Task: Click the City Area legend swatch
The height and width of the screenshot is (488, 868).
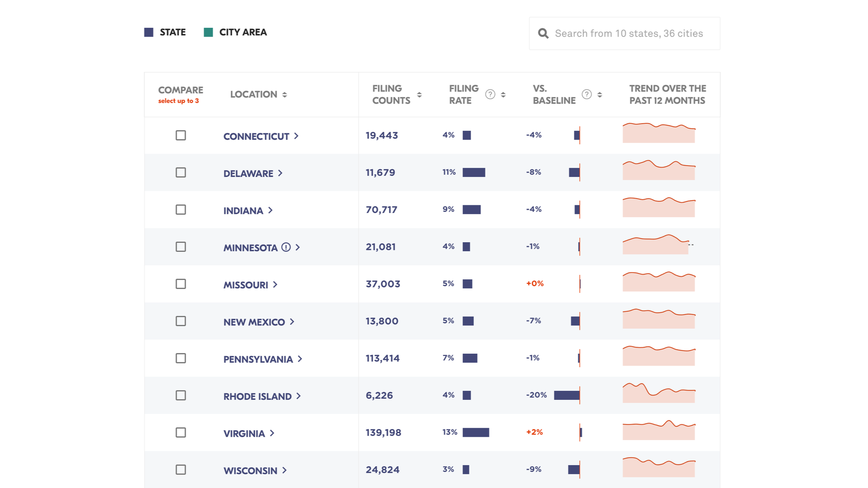Action: (208, 32)
